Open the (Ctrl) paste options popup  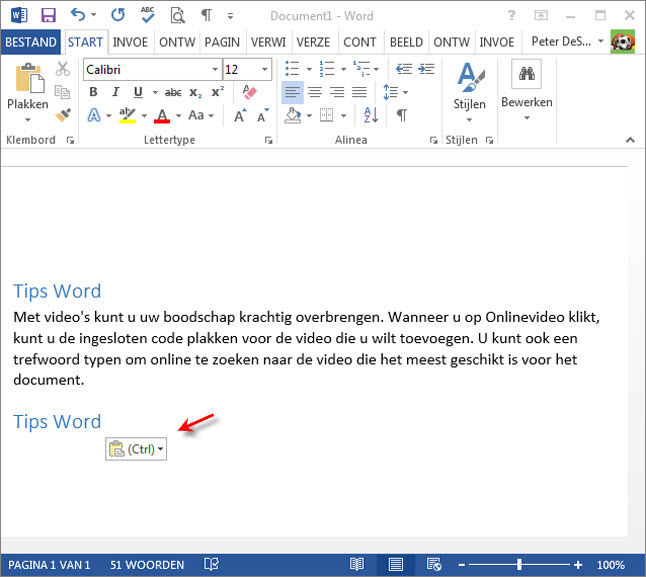(136, 449)
